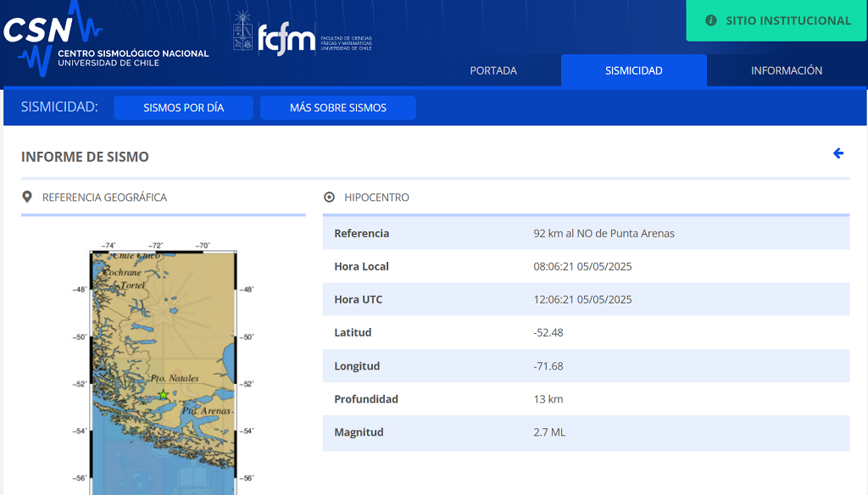Click the CSN Centro Sismológico Nacional logo
The image size is (868, 495).
point(106,39)
